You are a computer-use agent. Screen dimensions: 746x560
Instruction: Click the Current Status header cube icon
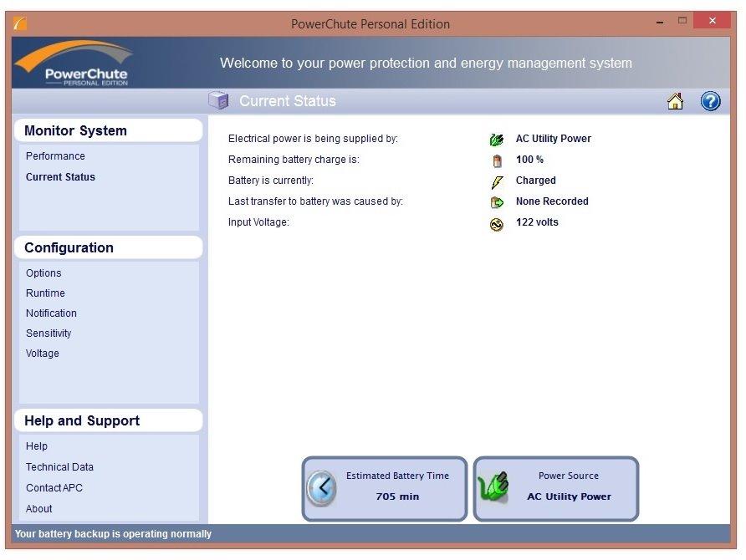click(218, 100)
